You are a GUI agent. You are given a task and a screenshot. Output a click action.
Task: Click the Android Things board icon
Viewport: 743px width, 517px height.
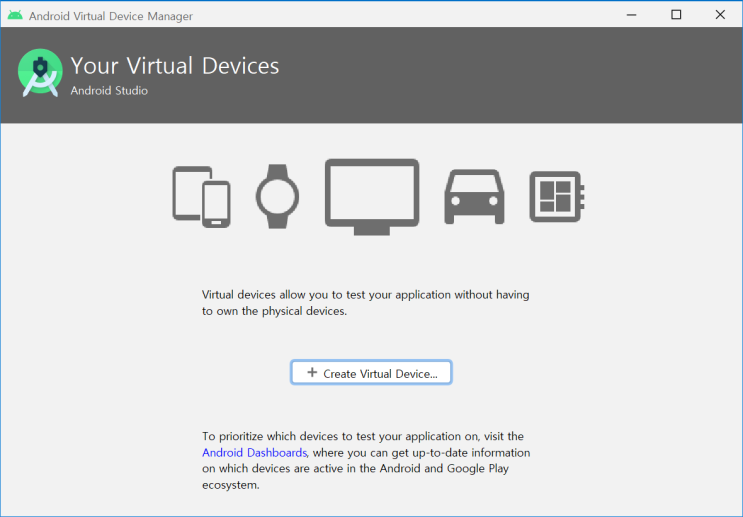[557, 197]
